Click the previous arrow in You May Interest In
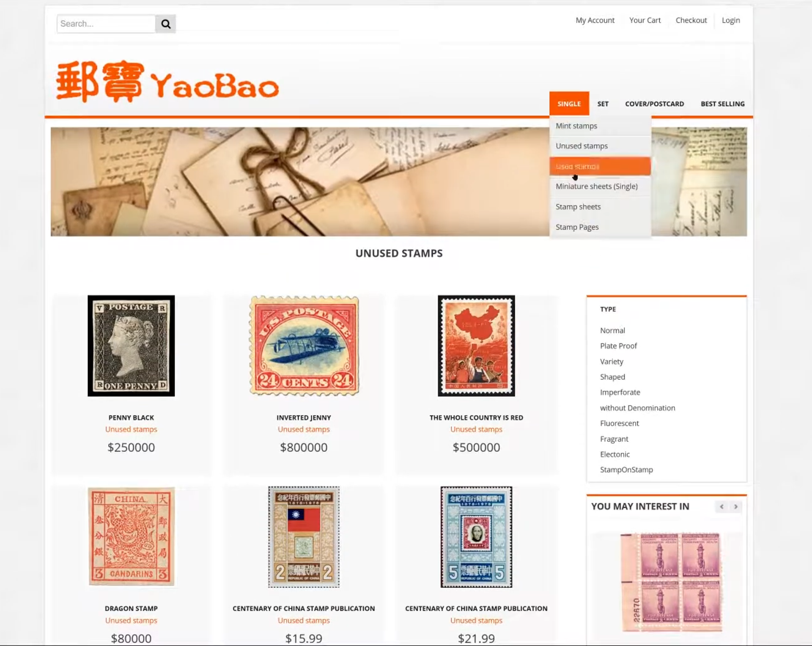The height and width of the screenshot is (646, 812). 722,506
